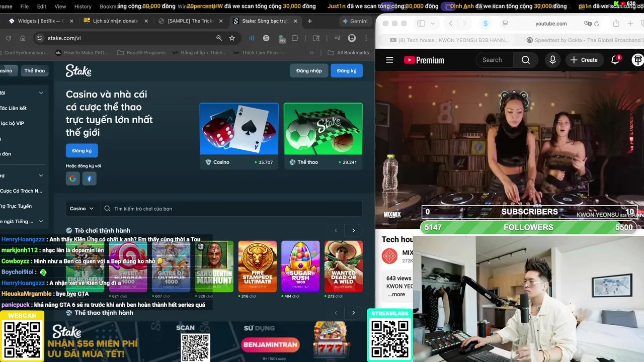644x362 pixels.
Task: Open Benefit Programs bookmark folder
Action: click(x=141, y=53)
